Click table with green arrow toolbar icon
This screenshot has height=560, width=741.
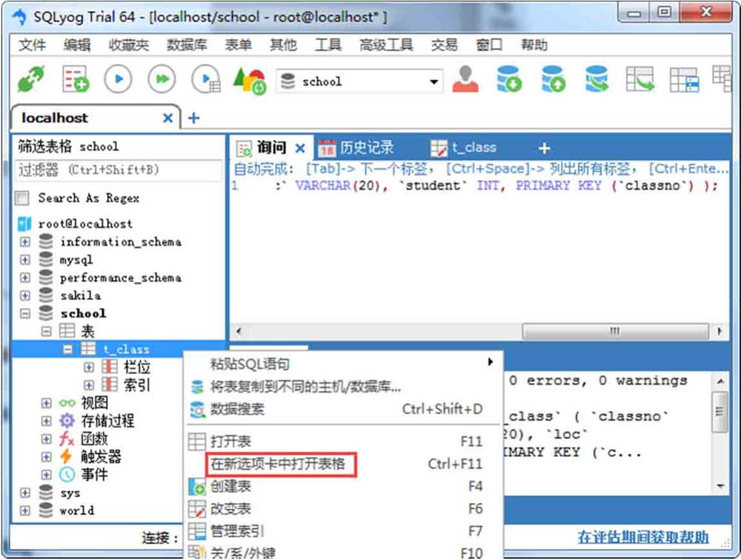(640, 79)
